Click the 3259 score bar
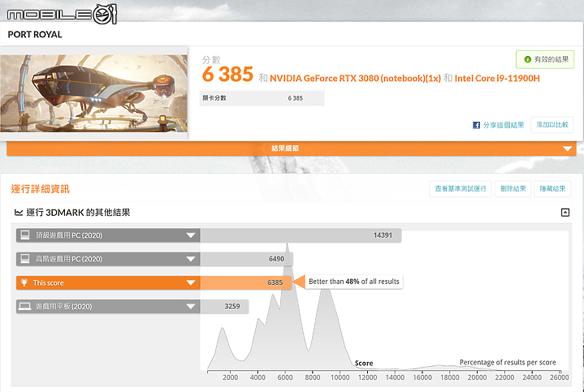Screen dimensions: 584x392 224,307
